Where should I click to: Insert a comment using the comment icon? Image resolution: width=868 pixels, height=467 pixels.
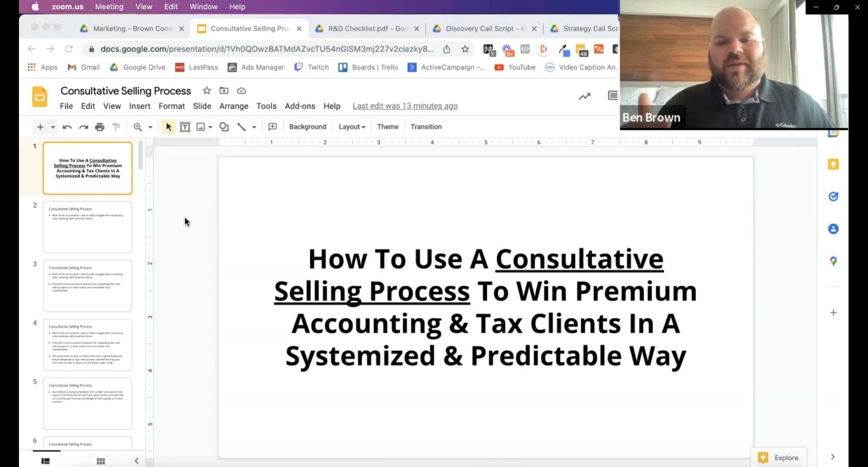point(272,127)
